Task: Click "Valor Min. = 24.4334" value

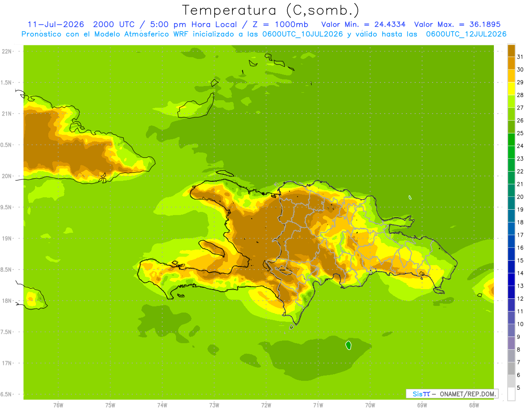Action: 364,24
